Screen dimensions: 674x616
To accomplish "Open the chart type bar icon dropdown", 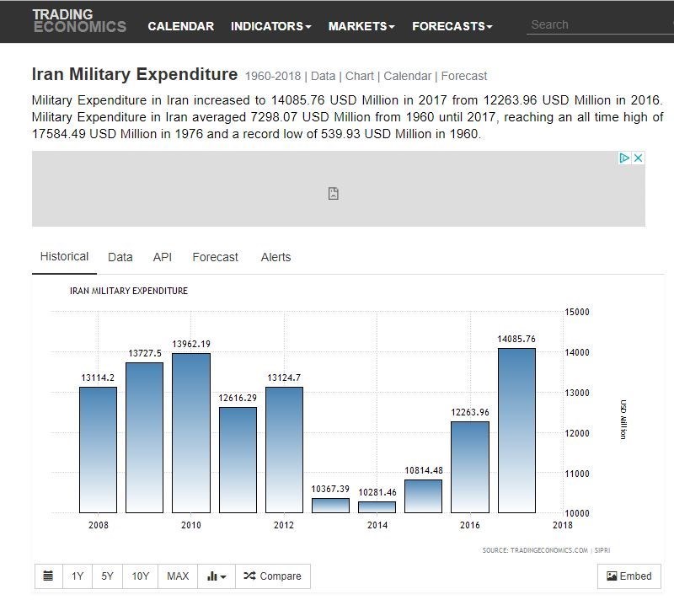I will pos(217,576).
